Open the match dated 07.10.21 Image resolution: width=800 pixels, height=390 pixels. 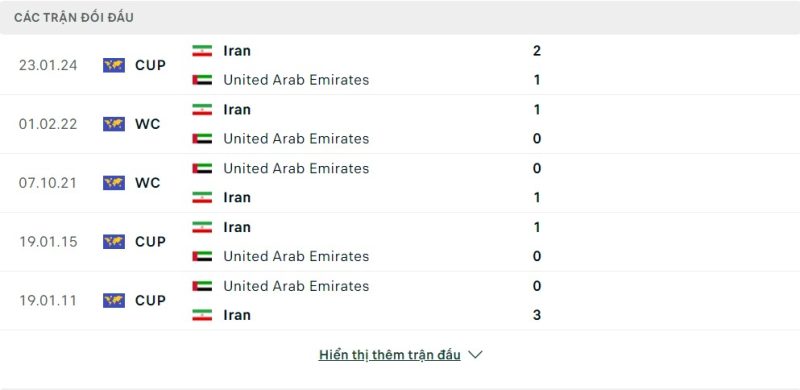click(400, 183)
